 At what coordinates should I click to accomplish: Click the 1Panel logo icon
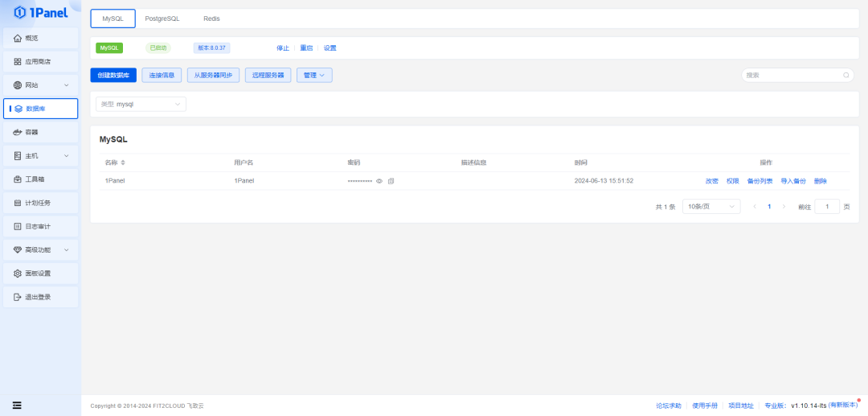(x=20, y=11)
